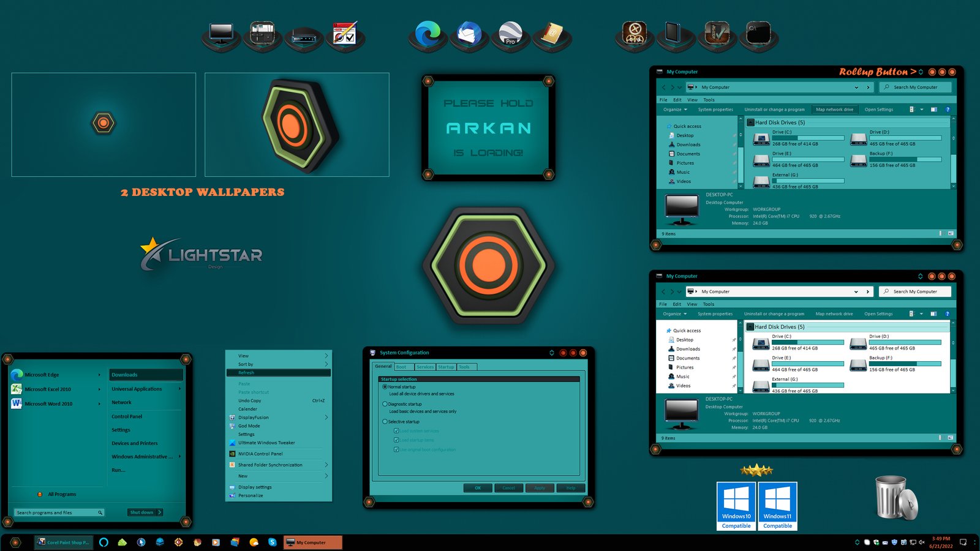Open Organize dropdown in upper My Computer window
This screenshot has width=980, height=551.
pos(675,110)
